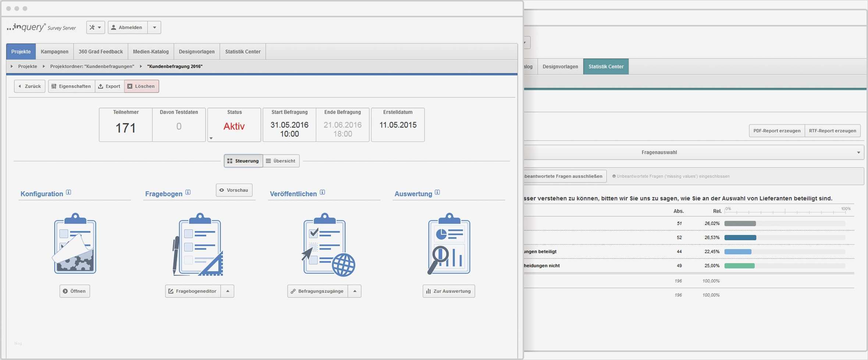Screen dimensions: 868x360
Task: Click the green 25,00% result bar
Action: [740, 266]
